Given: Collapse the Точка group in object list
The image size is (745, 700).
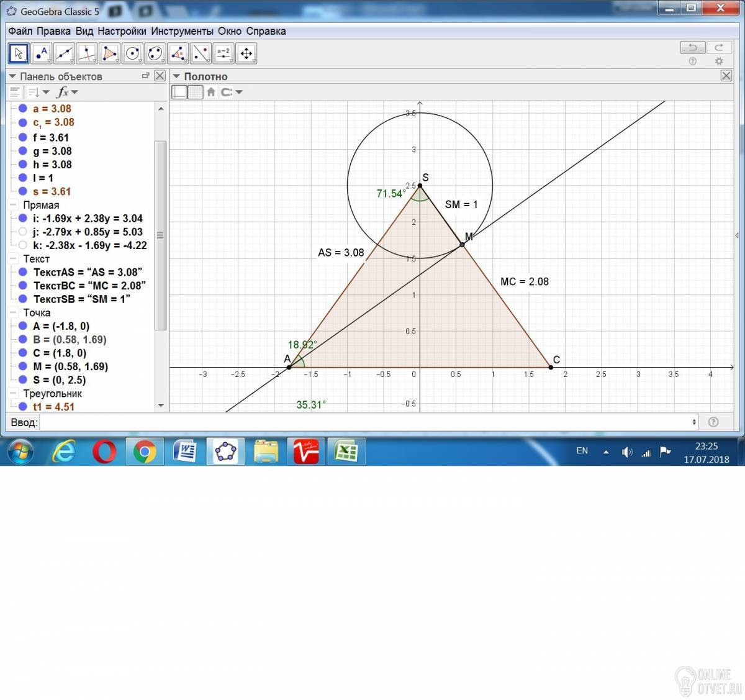Looking at the screenshot, I should tap(14, 313).
